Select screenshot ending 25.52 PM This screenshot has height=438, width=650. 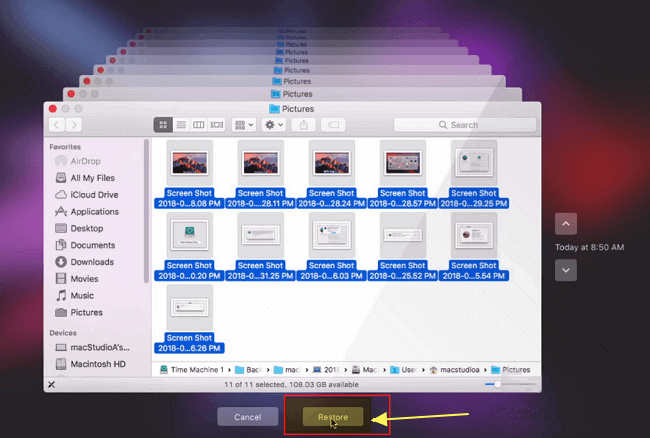[403, 247]
